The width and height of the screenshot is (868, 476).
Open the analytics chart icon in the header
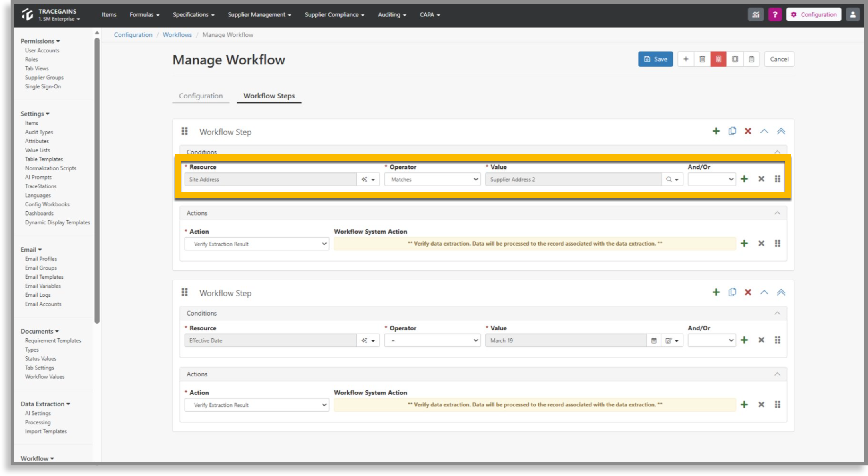[x=756, y=14]
